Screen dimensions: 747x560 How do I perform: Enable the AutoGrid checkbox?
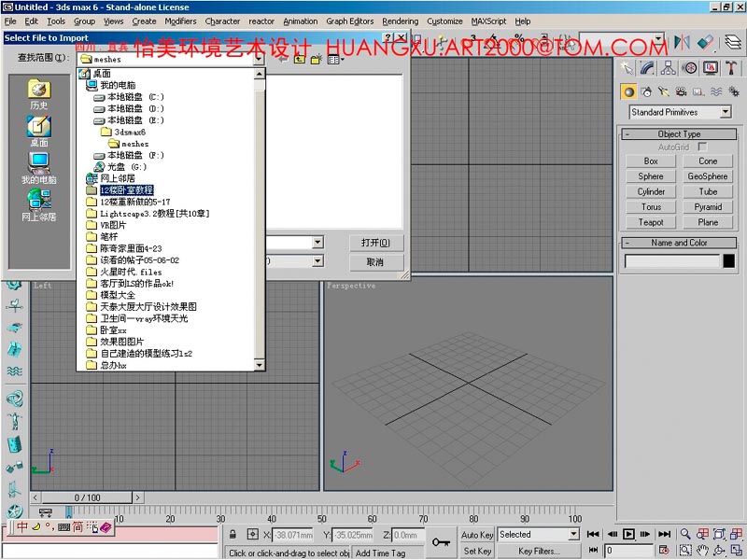tap(702, 147)
